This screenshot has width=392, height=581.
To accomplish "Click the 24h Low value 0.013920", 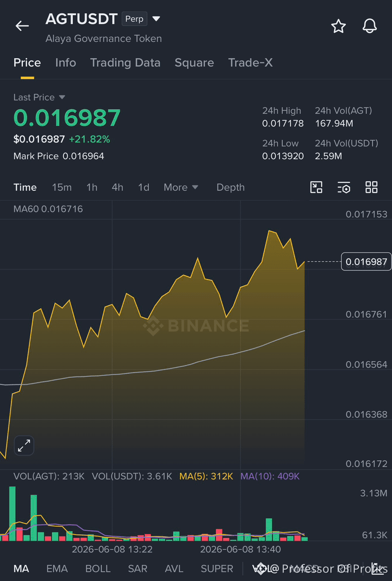I will click(x=283, y=156).
